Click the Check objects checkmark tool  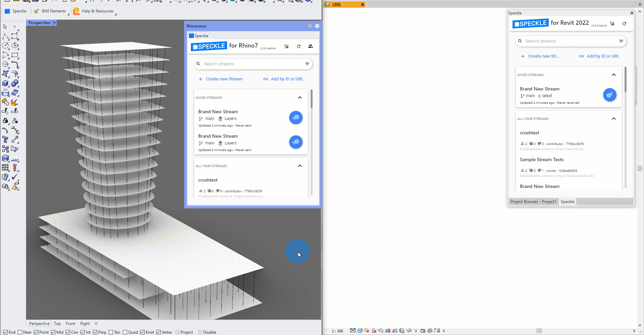tap(15, 177)
